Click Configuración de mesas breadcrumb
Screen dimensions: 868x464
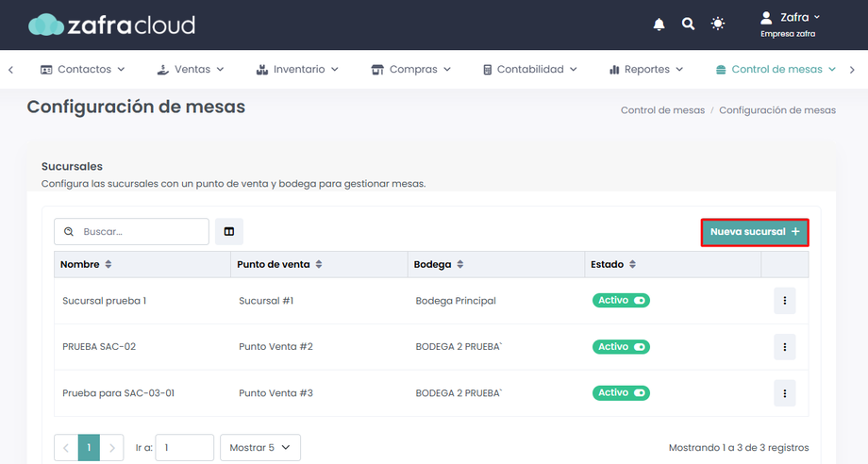pyautogui.click(x=777, y=110)
